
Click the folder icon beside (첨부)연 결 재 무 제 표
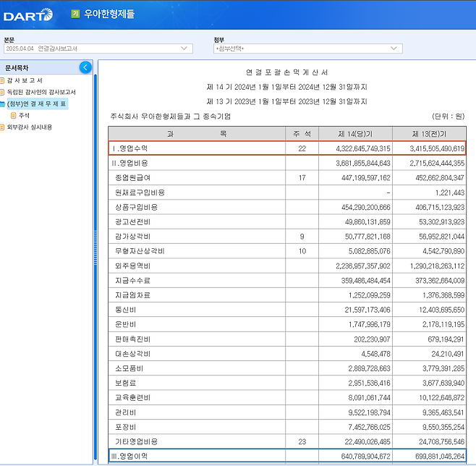click(2, 103)
